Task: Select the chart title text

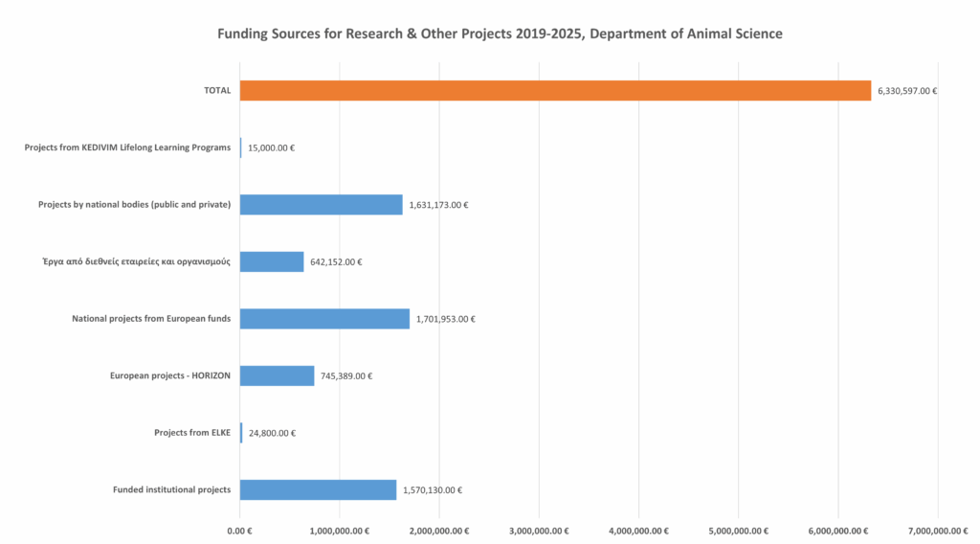Action: click(x=500, y=34)
